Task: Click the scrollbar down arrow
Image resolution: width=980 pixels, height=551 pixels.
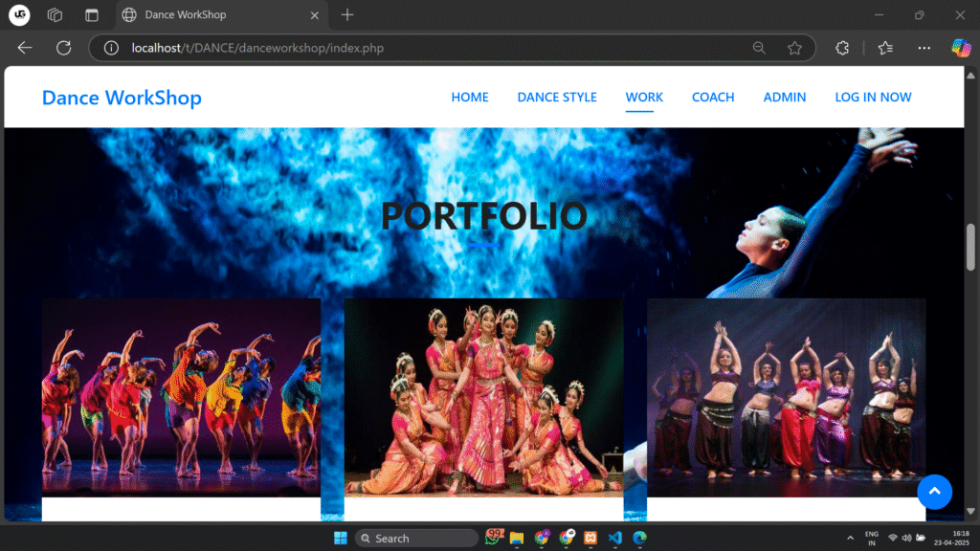Action: click(970, 512)
